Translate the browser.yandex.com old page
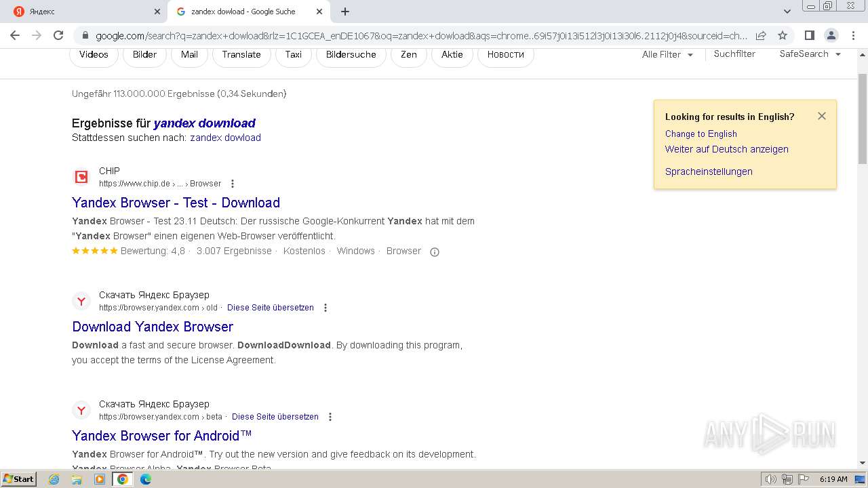Screen dimensions: 868x488 coord(271,308)
